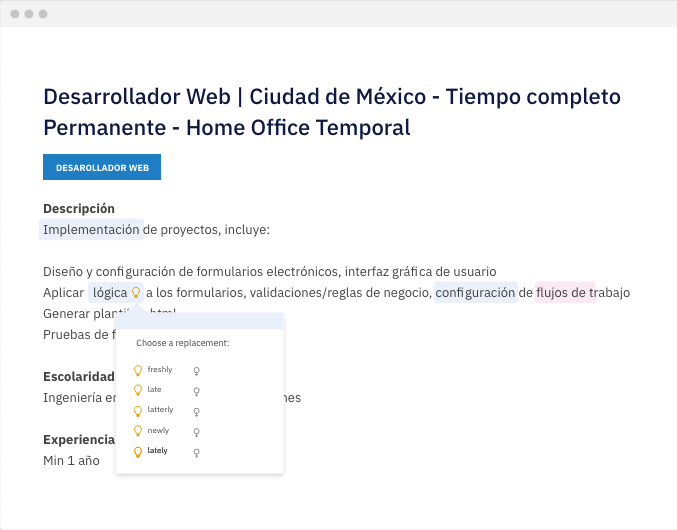Screen dimensions: 677x530
Task: Choose replacement word newly
Action: tap(158, 430)
